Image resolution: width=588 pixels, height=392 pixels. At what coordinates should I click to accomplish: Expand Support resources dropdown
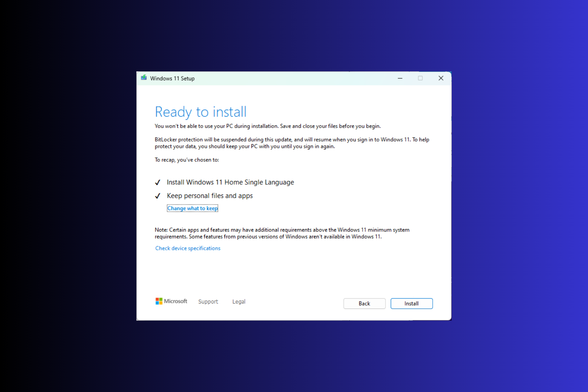[208, 301]
